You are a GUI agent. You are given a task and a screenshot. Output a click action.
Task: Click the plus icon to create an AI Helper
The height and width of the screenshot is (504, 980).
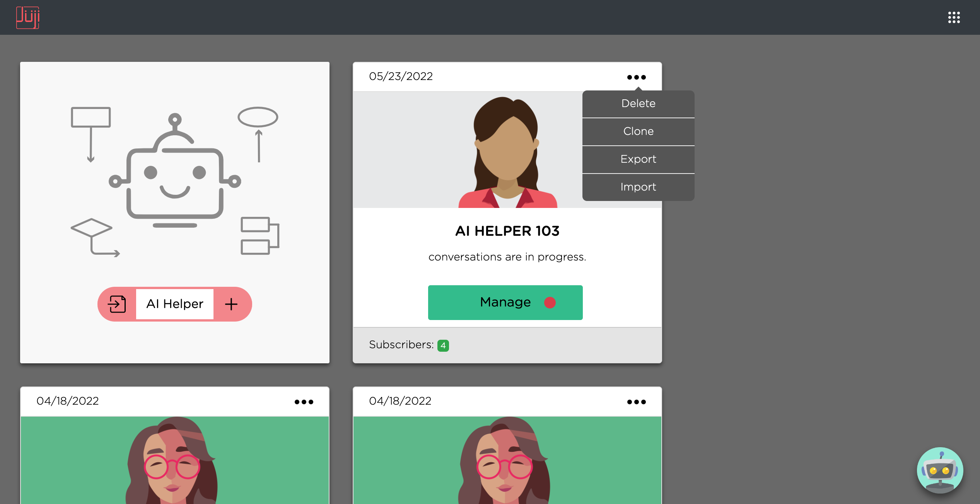pyautogui.click(x=231, y=304)
